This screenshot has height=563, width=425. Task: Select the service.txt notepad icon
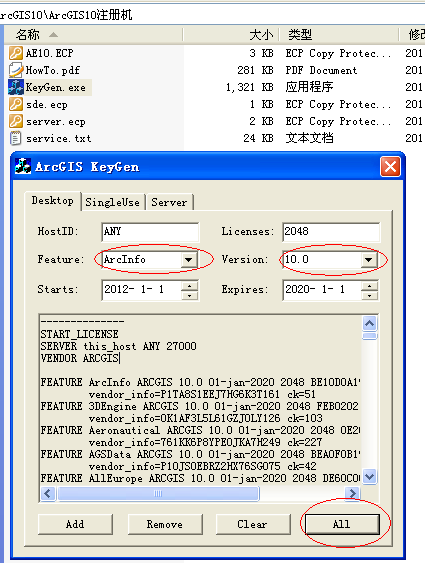(16, 138)
